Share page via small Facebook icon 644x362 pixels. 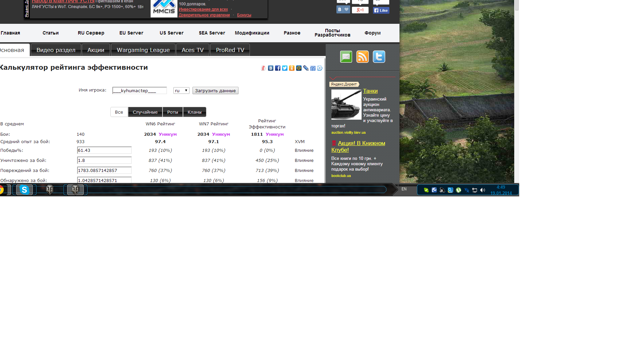[x=278, y=68]
